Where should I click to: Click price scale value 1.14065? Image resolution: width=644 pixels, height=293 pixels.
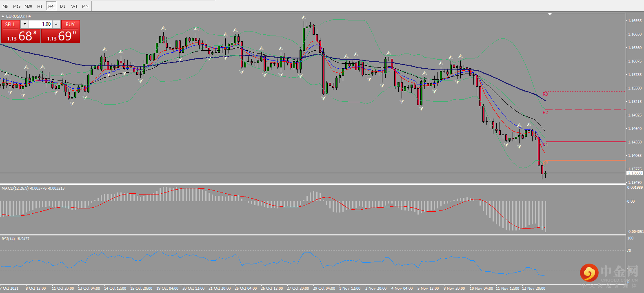(x=635, y=156)
